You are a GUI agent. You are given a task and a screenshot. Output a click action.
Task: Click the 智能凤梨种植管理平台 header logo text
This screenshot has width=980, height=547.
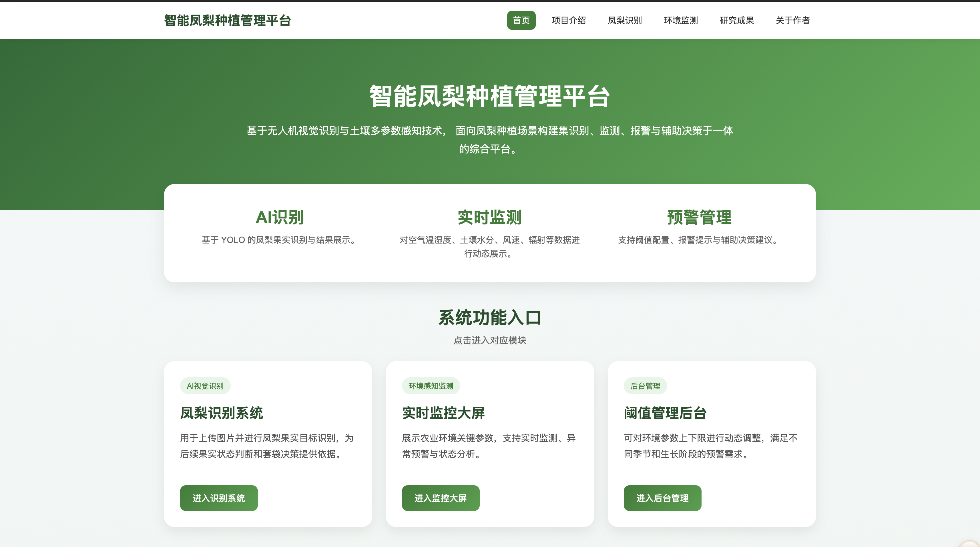point(228,20)
